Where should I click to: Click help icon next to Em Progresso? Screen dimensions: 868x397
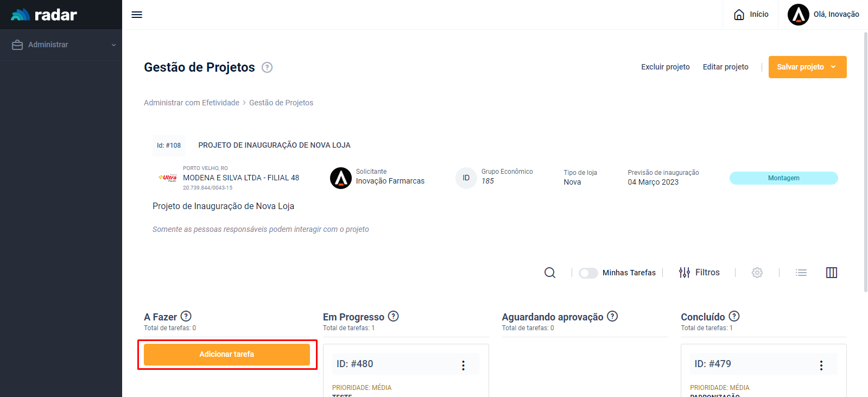(394, 316)
